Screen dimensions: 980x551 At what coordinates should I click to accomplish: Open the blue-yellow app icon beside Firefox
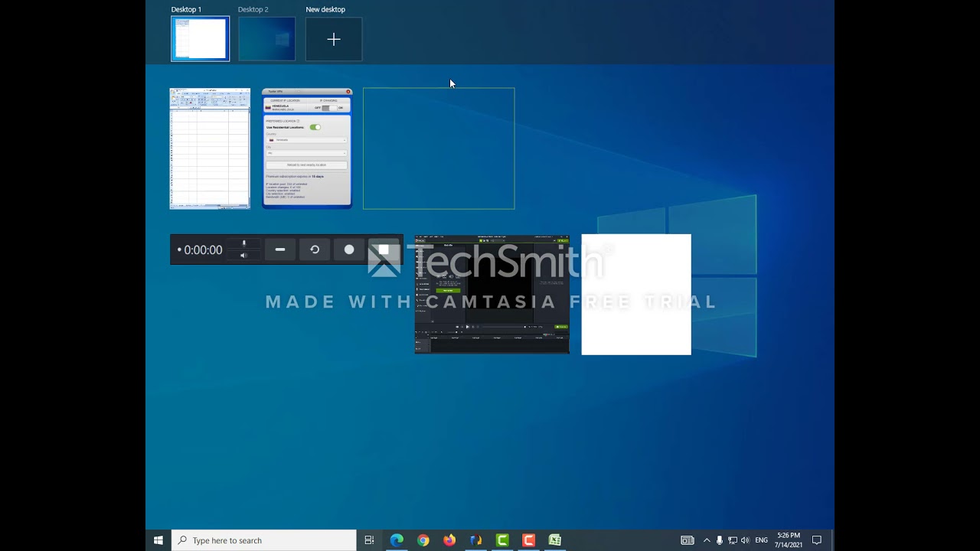click(x=475, y=540)
